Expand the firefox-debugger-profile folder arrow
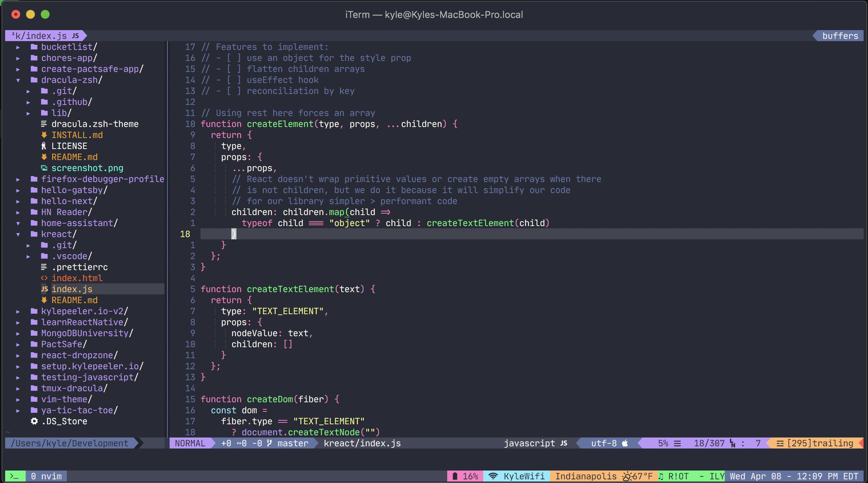Image resolution: width=868 pixels, height=483 pixels. click(x=18, y=179)
